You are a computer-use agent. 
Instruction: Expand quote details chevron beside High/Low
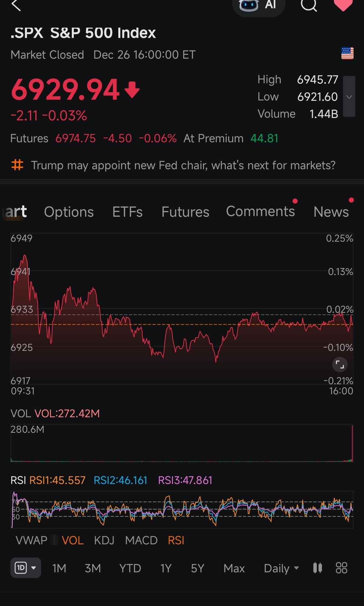349,97
